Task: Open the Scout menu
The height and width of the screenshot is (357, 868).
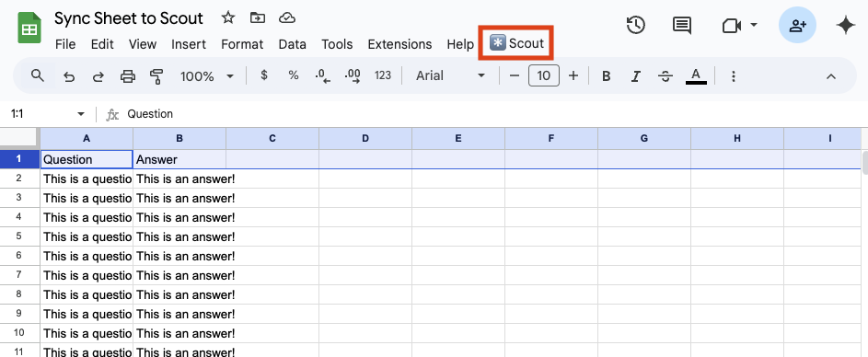Action: (517, 43)
